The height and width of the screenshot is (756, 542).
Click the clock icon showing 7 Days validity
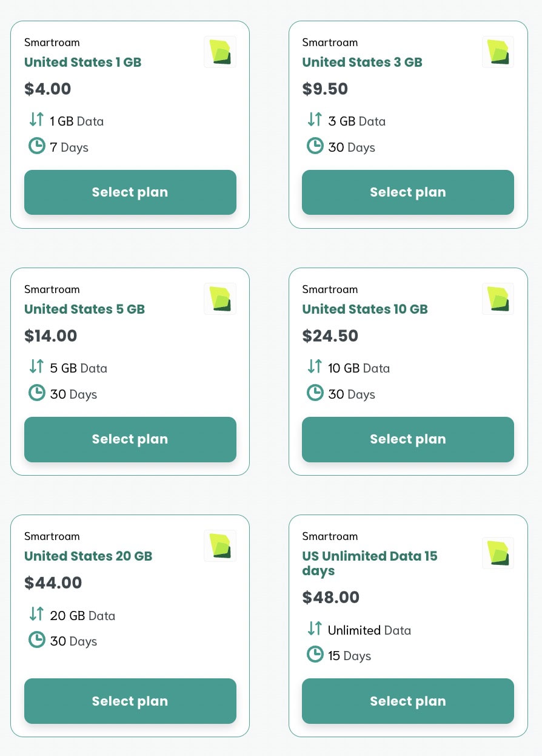[x=36, y=146]
